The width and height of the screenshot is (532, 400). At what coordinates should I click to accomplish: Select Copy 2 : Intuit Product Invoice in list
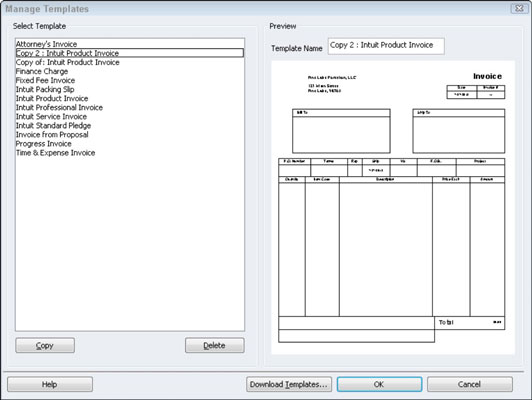pos(130,53)
